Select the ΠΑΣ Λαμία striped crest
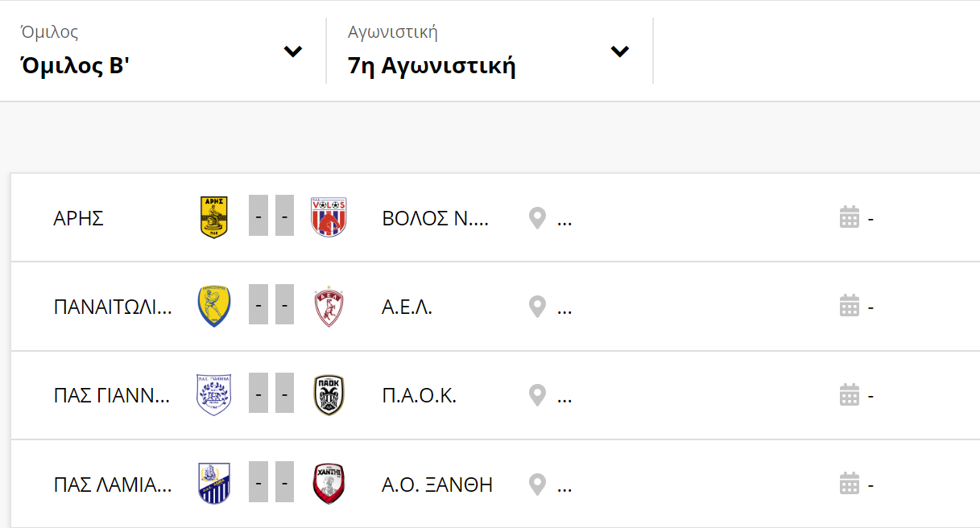980x528 pixels. (x=214, y=484)
